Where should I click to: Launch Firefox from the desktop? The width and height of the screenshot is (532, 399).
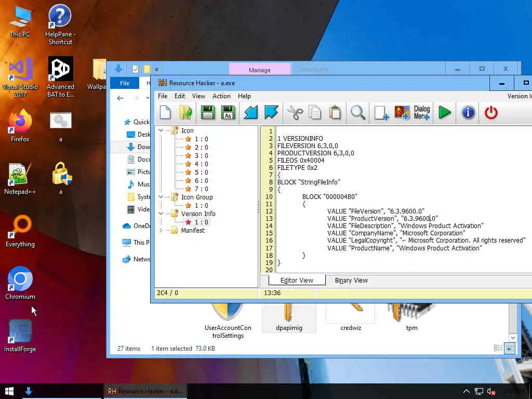(x=20, y=126)
